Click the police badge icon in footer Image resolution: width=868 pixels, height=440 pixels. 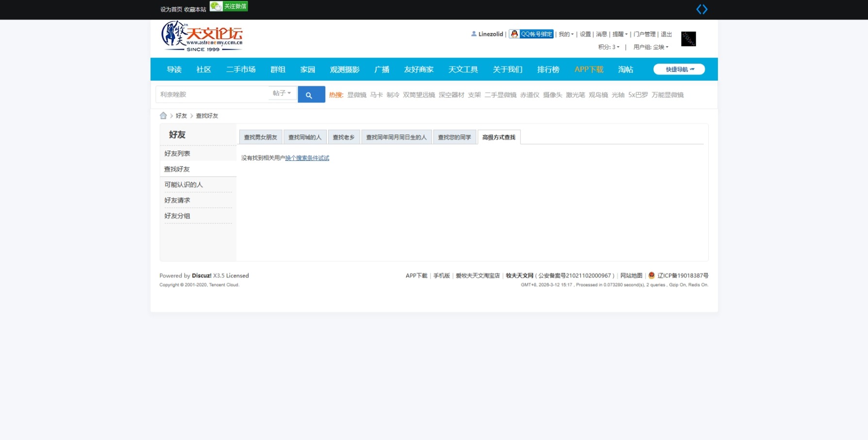(x=651, y=275)
